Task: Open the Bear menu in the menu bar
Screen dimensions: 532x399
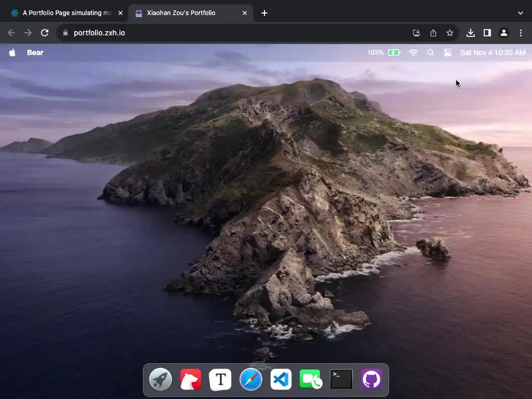Action: (35, 52)
